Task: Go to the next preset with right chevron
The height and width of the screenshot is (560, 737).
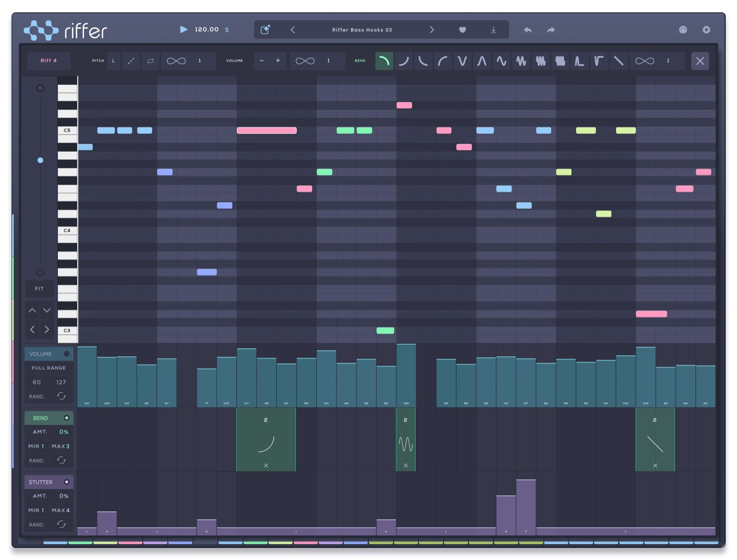Action: pyautogui.click(x=432, y=30)
